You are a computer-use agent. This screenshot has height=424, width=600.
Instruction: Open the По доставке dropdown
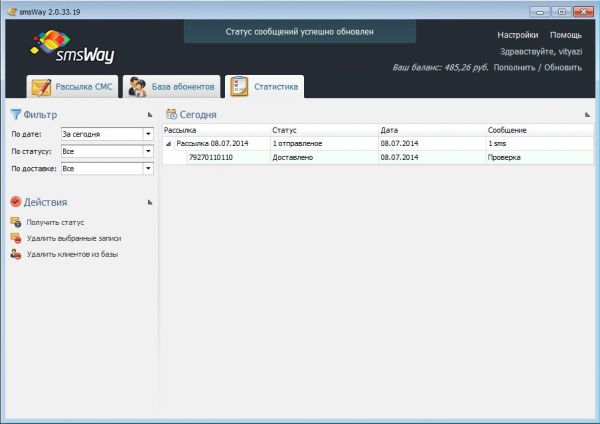148,170
